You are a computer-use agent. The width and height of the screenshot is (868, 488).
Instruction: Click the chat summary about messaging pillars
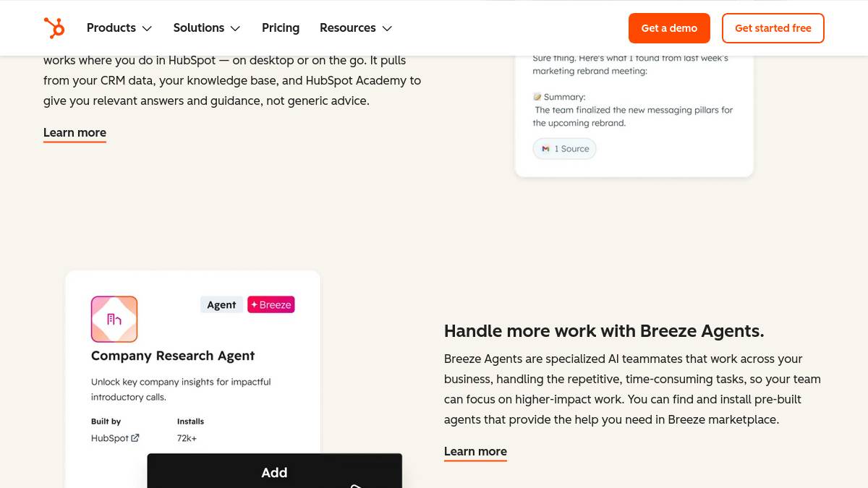point(633,116)
